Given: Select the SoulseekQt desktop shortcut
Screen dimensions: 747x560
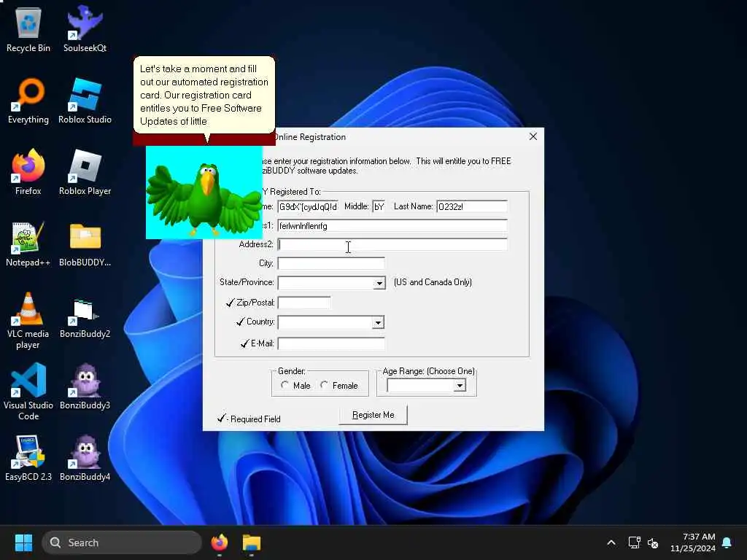Looking at the screenshot, I should click(85, 29).
